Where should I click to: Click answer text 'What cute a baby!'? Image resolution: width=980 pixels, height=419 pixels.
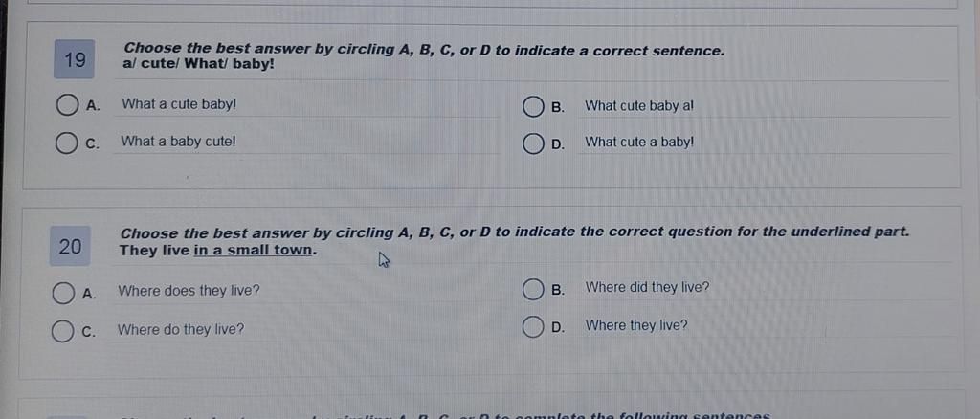coord(639,143)
